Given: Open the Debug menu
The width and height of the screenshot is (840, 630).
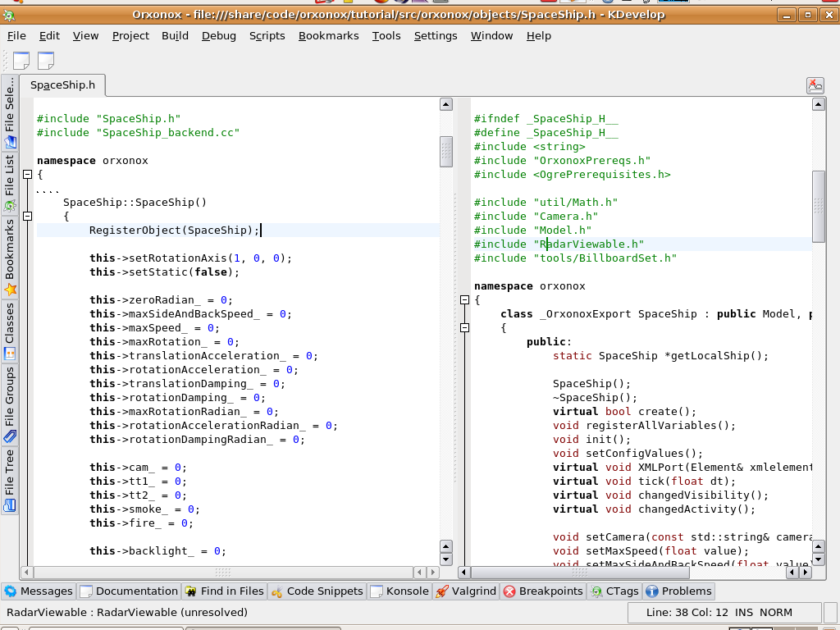Looking at the screenshot, I should tap(218, 36).
